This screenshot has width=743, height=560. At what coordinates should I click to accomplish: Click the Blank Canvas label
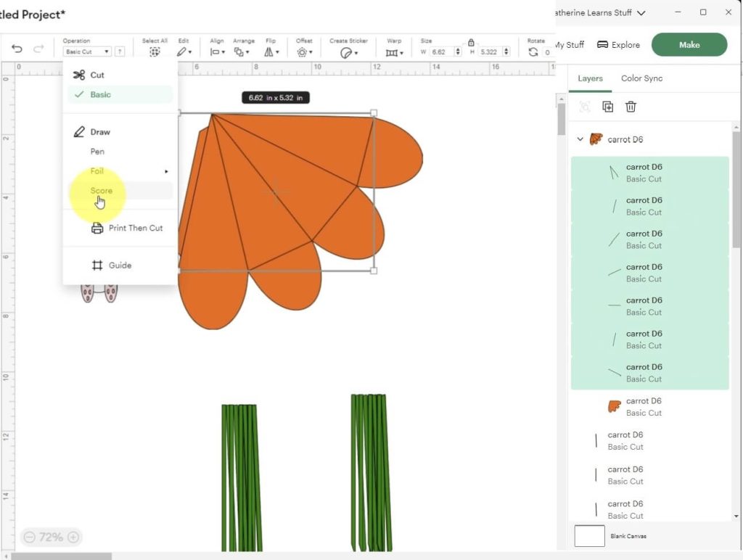click(x=628, y=536)
